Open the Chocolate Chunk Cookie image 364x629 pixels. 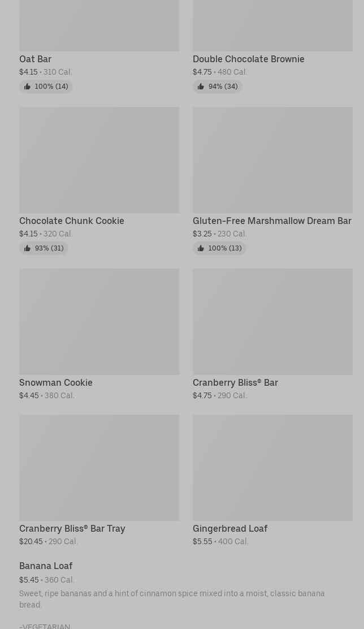coord(99,160)
